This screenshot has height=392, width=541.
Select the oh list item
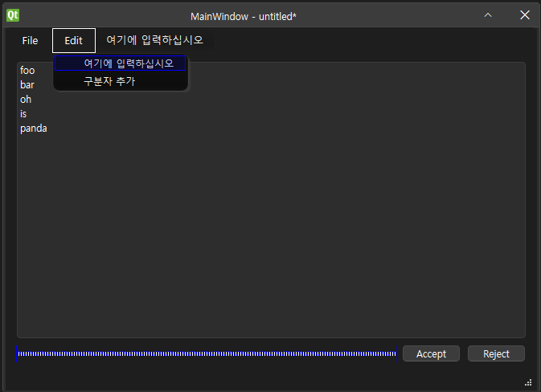[x=26, y=100]
